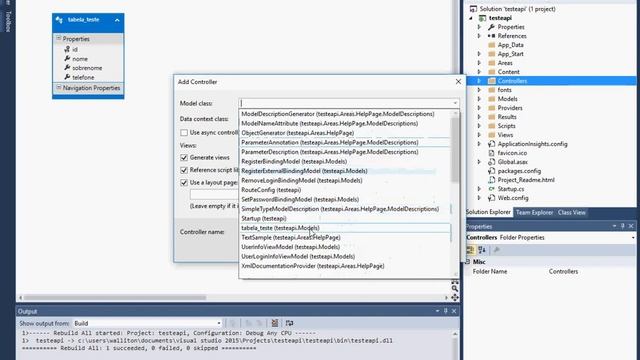Open the Model class dropdown arrow

pos(455,103)
